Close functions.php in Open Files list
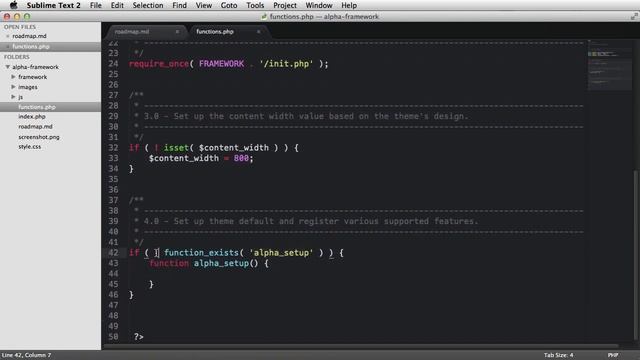The height and width of the screenshot is (360, 640). pyautogui.click(x=7, y=47)
